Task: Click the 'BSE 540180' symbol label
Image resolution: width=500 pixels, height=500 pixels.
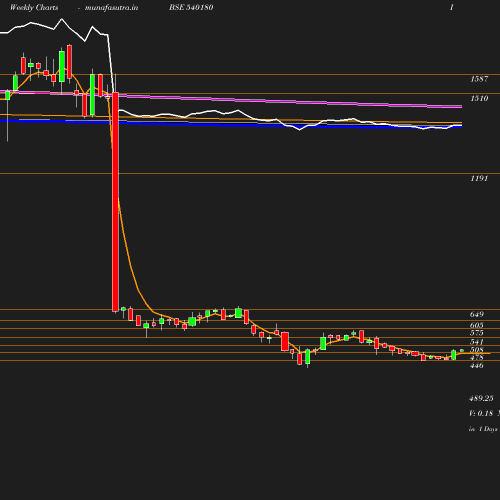Action: 191,7
